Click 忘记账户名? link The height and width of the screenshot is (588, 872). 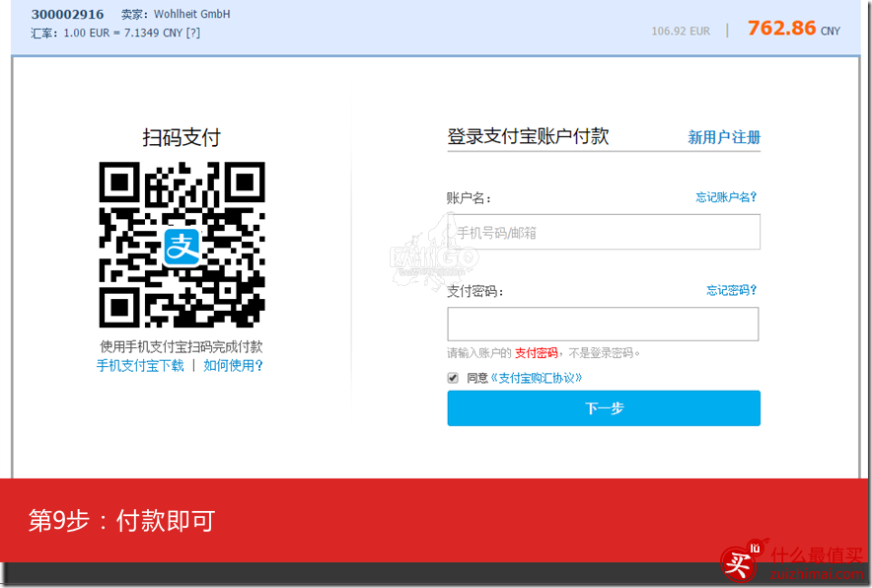pyautogui.click(x=726, y=197)
